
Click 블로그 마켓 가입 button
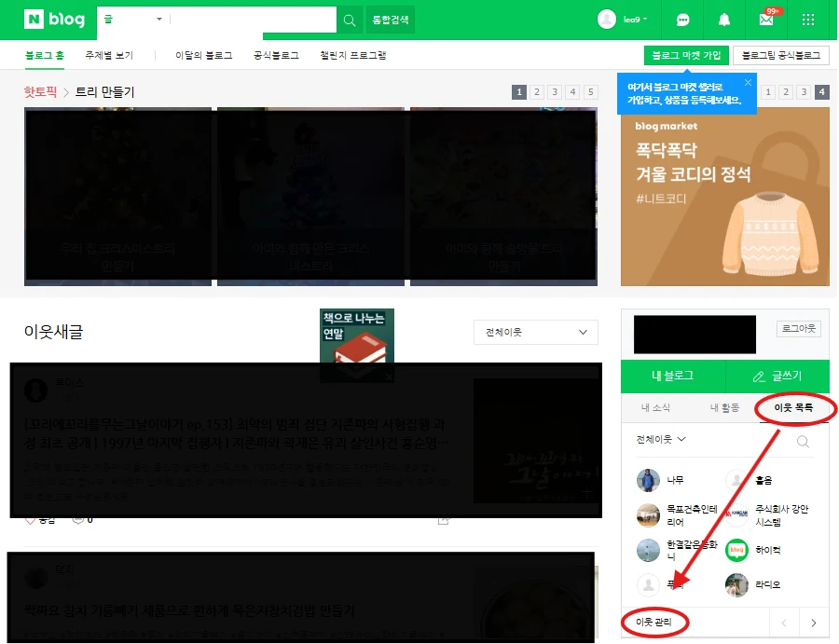686,55
